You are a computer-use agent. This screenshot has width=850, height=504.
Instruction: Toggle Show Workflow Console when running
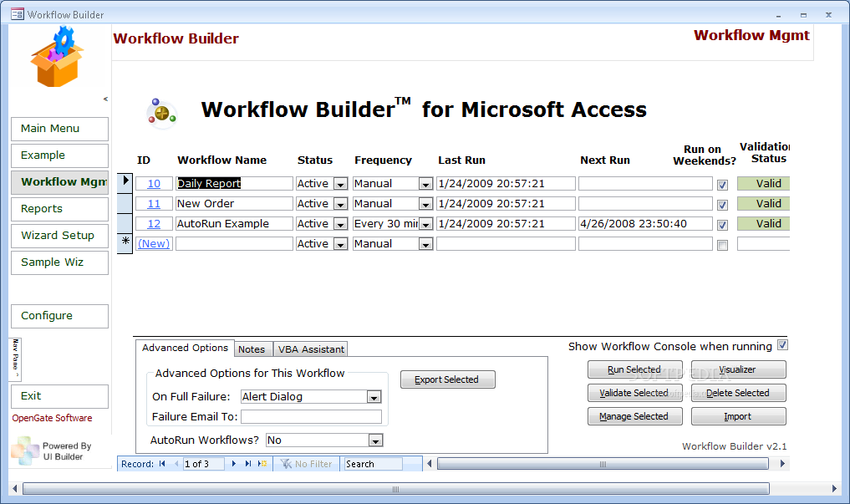click(x=782, y=344)
